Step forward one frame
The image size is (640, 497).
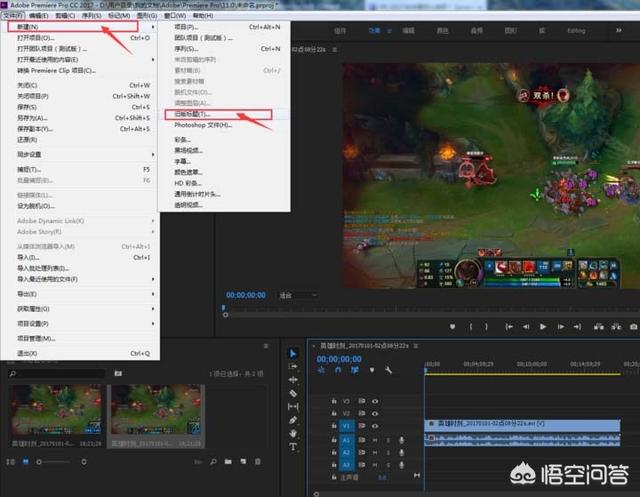[x=561, y=327]
